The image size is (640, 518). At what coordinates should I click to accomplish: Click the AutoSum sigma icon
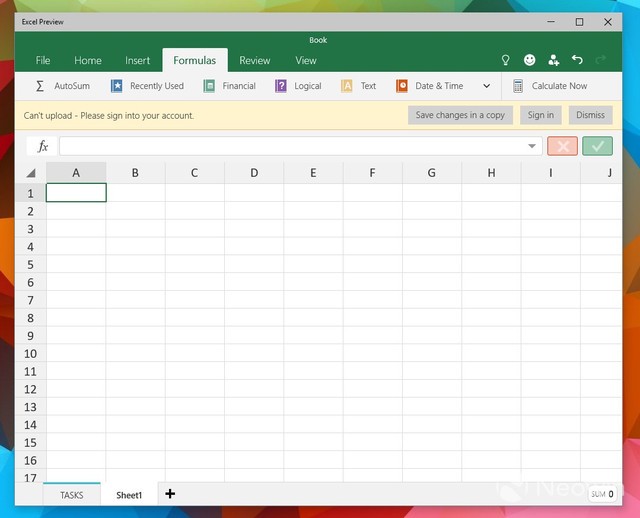coord(40,86)
